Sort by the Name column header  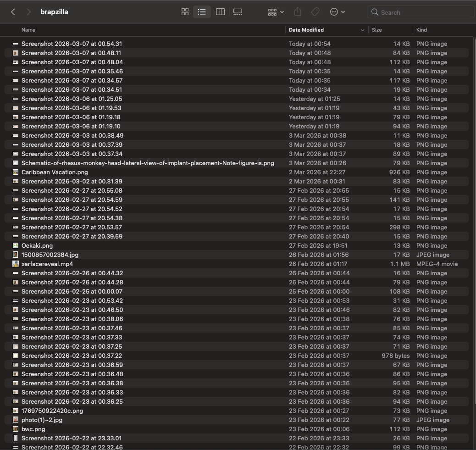[28, 30]
